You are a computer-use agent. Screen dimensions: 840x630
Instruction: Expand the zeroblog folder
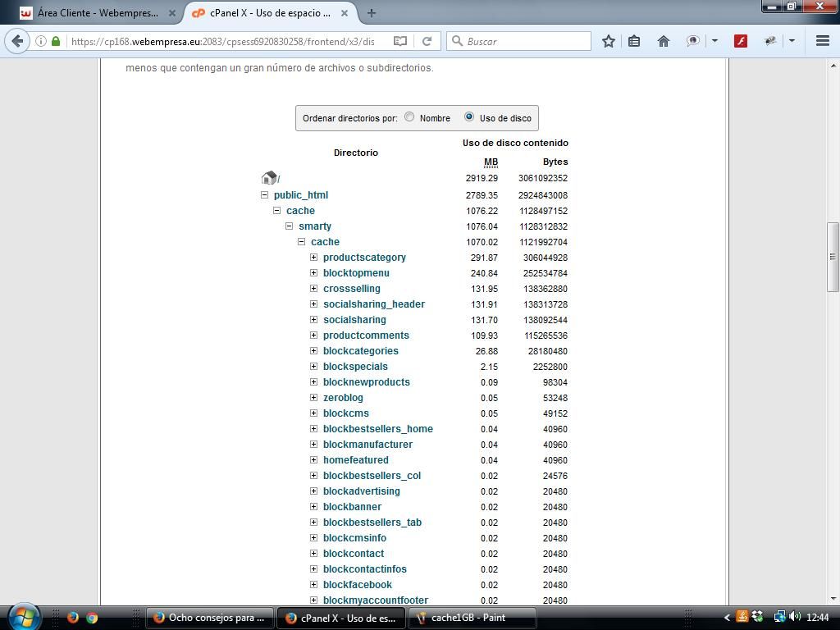[313, 397]
